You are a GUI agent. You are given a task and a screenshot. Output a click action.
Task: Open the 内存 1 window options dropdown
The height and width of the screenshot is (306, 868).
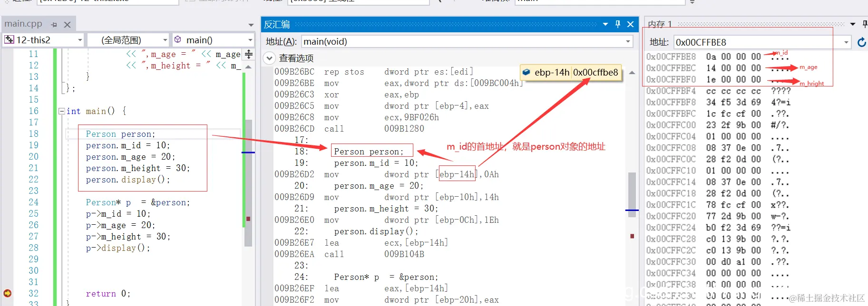pyautogui.click(x=853, y=24)
